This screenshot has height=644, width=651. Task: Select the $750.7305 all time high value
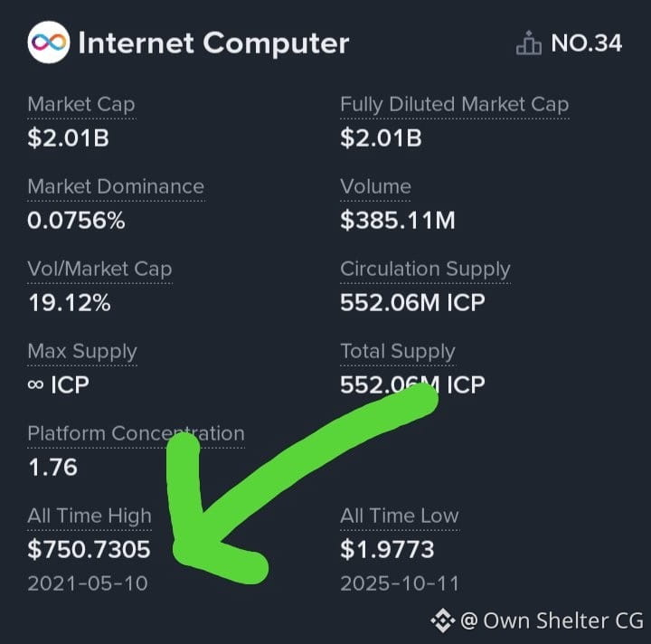[x=89, y=549]
